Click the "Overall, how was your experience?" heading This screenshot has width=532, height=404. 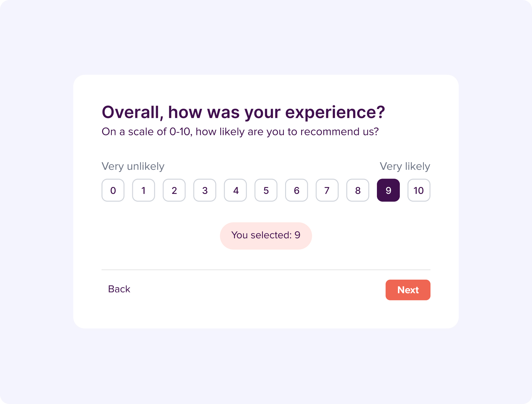[x=243, y=112]
